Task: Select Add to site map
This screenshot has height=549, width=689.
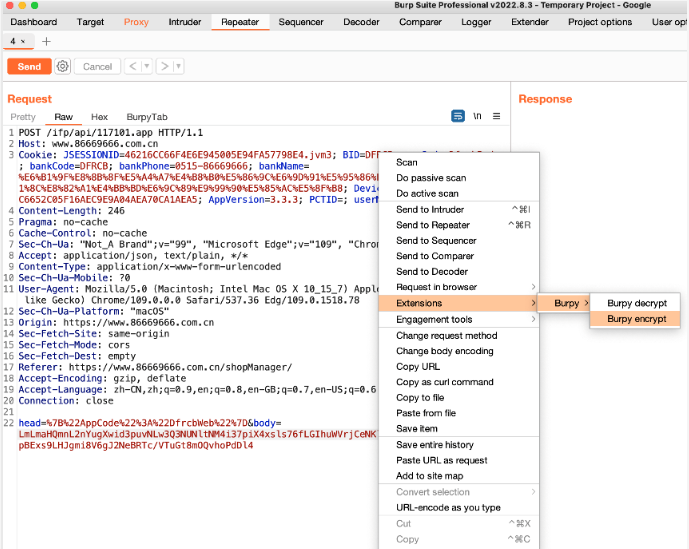Action: click(x=459, y=476)
